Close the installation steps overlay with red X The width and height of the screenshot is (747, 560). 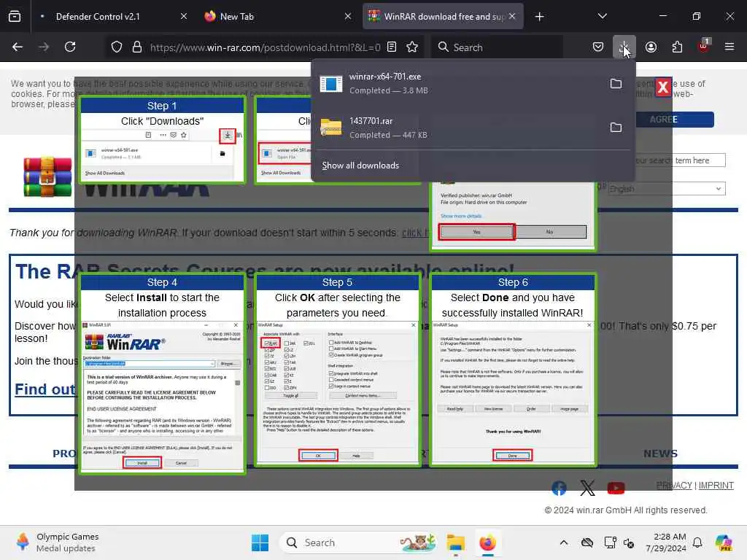pyautogui.click(x=662, y=87)
